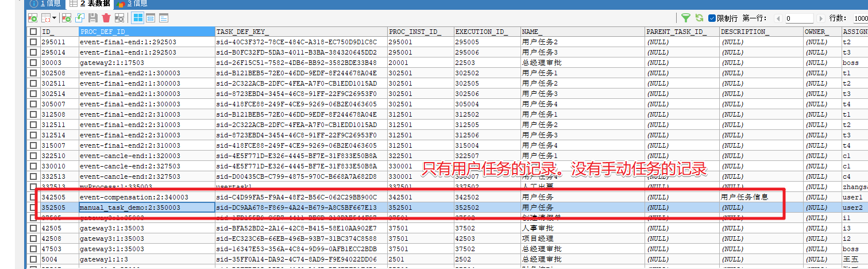868x269 pixels.
Task: Sort by the TASK_DEF_KEY_ column header
Action: 301,32
